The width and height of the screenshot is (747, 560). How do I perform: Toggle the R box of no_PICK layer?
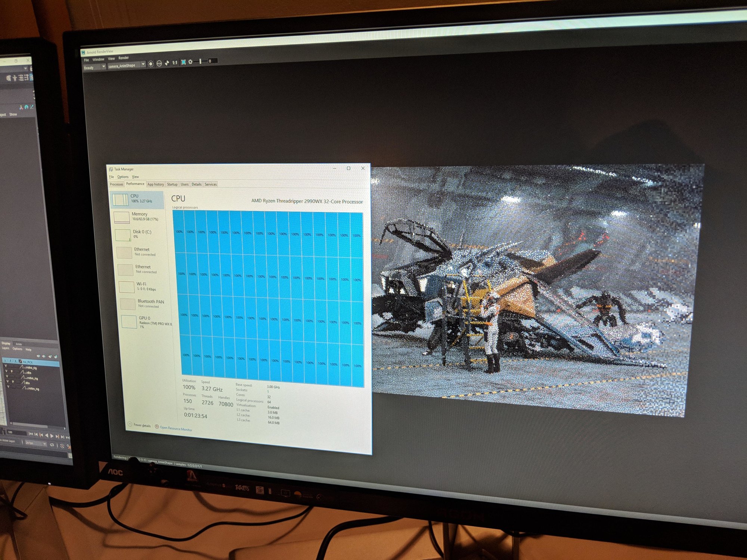point(15,361)
